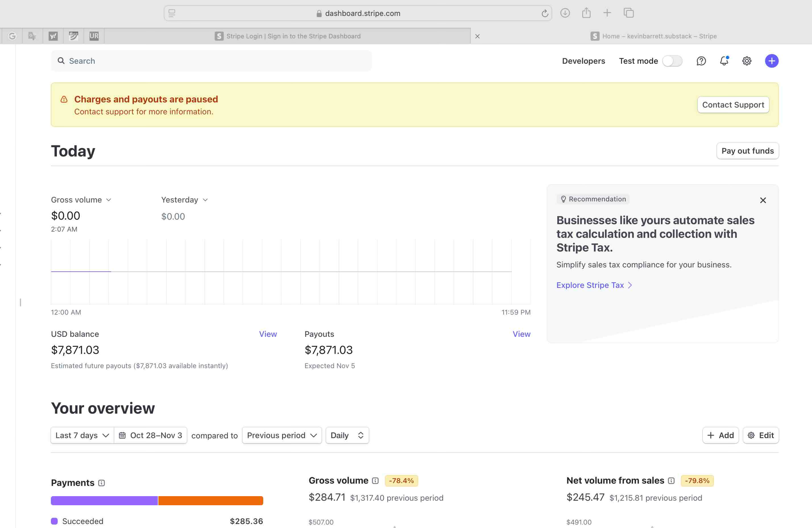Open the pinned UR tab
Image resolution: width=812 pixels, height=528 pixels.
pyautogui.click(x=94, y=36)
